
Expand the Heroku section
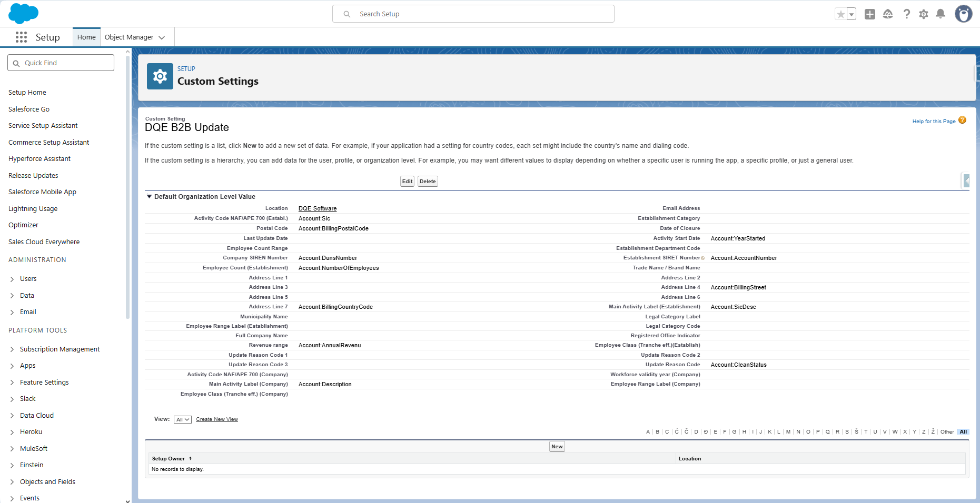pyautogui.click(x=12, y=432)
